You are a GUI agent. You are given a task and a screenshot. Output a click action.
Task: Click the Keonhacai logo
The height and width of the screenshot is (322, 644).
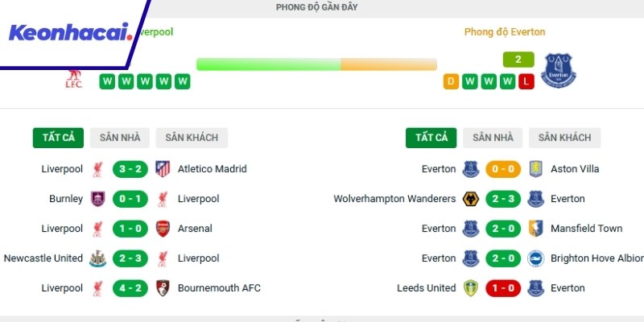69,34
